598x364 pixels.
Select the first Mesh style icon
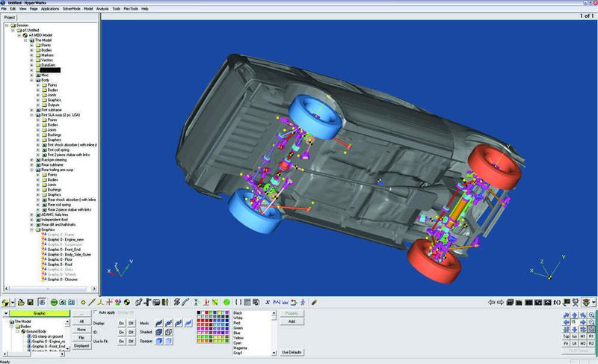(158, 323)
